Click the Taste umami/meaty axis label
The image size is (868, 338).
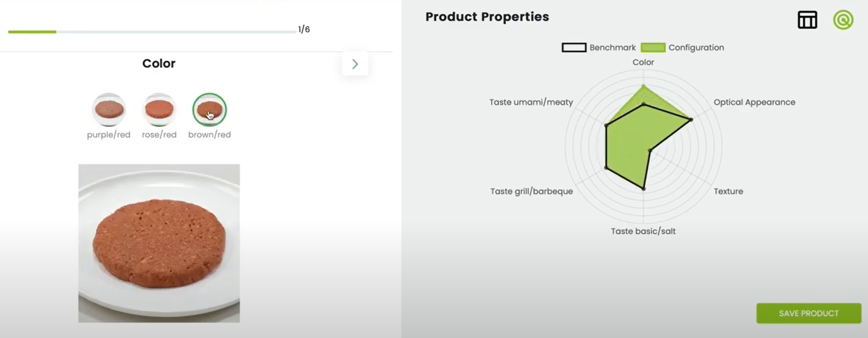coord(531,102)
